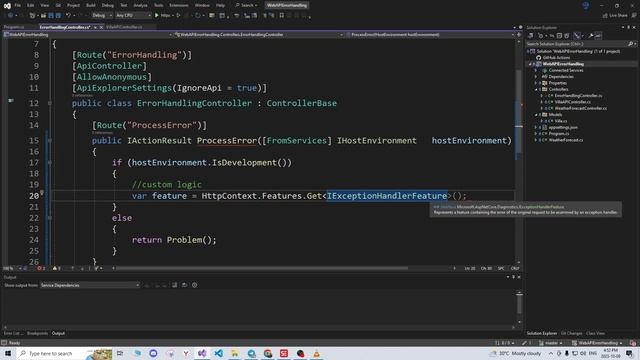Open the Extensions menu
The width and height of the screenshot is (640, 360).
coord(179,5)
